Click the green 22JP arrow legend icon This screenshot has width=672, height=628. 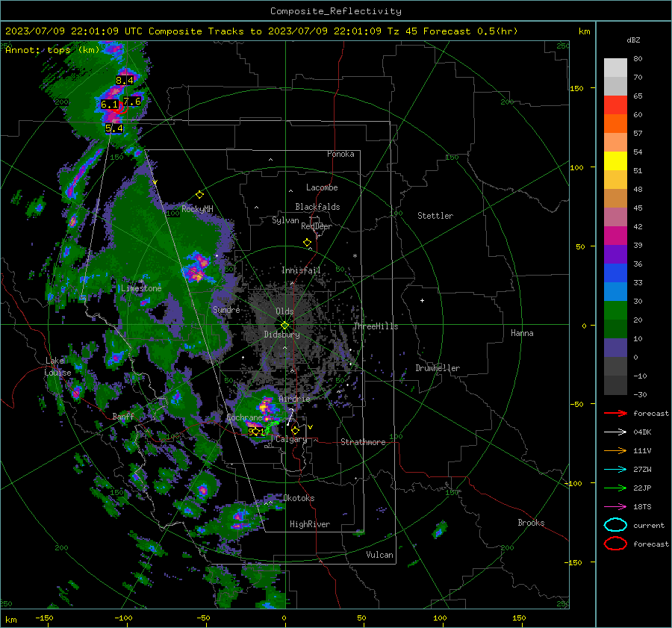[615, 488]
